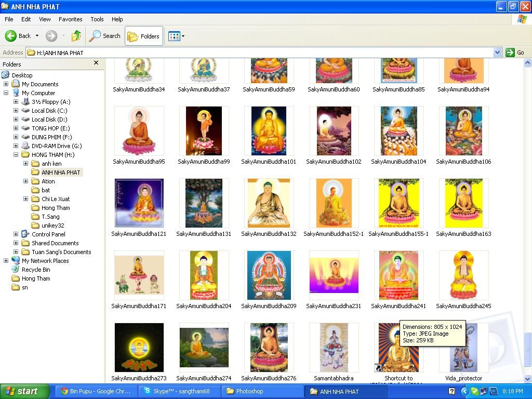Select Desktop in folder tree
This screenshot has height=399, width=532.
click(x=22, y=75)
